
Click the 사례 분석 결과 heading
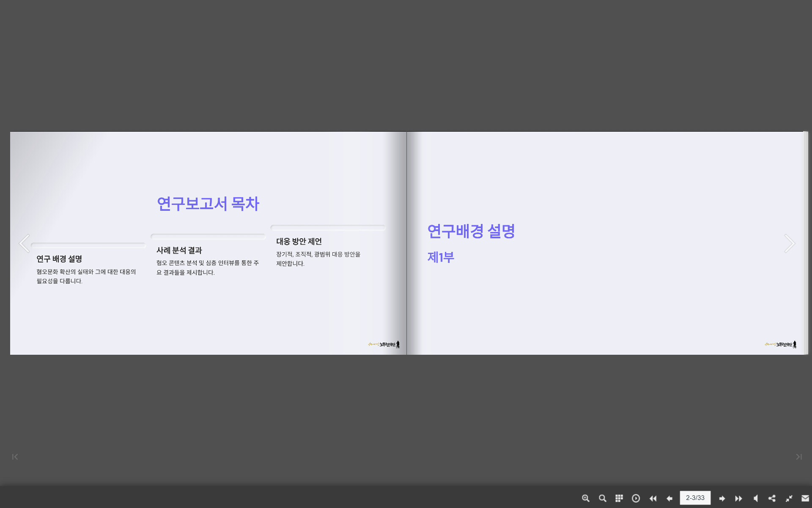(x=179, y=250)
